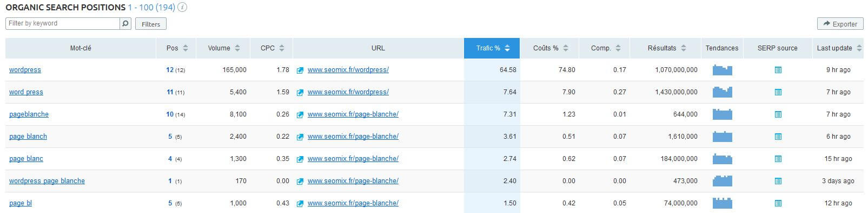This screenshot has width=868, height=213.
Task: Open the info icon next to Organic Search Positions
Action: [183, 8]
